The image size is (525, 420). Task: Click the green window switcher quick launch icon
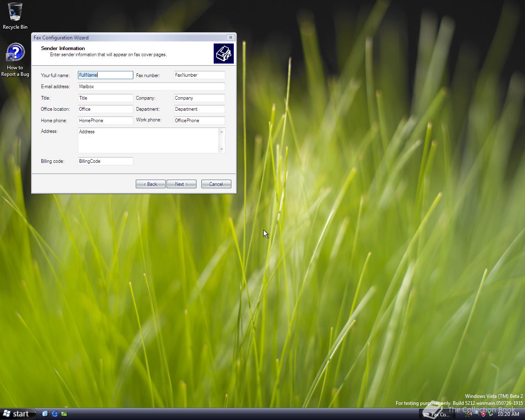(64, 414)
